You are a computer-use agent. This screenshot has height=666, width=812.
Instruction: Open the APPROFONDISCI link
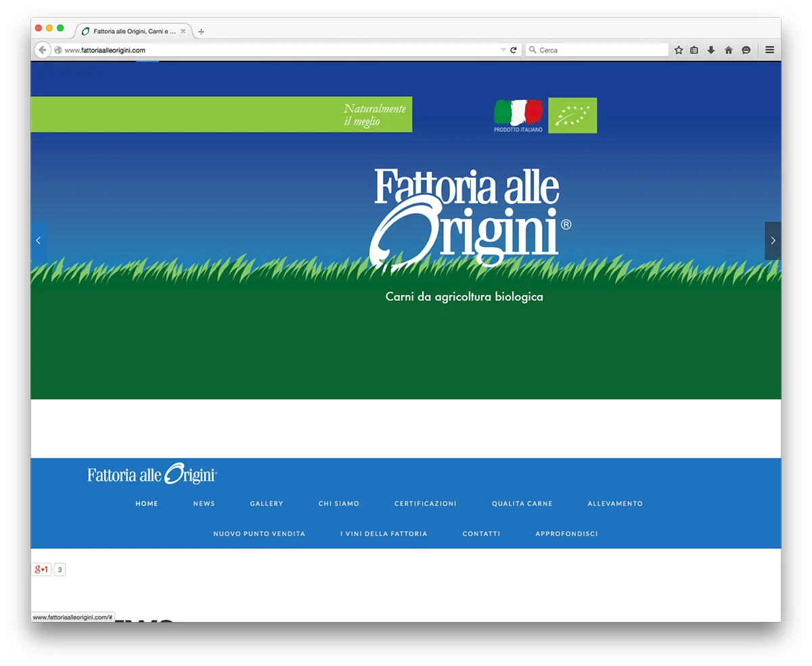click(566, 534)
